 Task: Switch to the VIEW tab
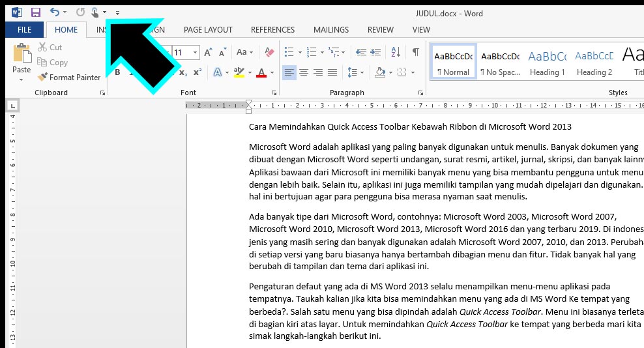pos(421,29)
